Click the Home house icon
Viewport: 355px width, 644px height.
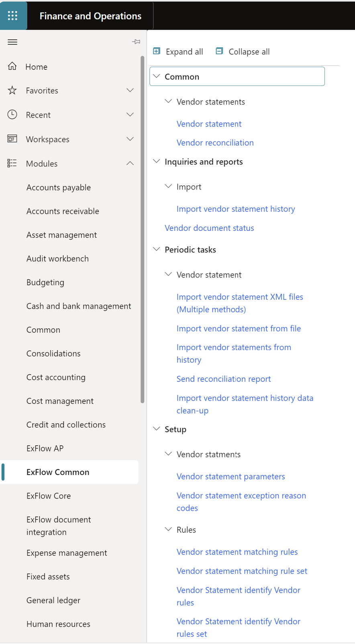12,66
